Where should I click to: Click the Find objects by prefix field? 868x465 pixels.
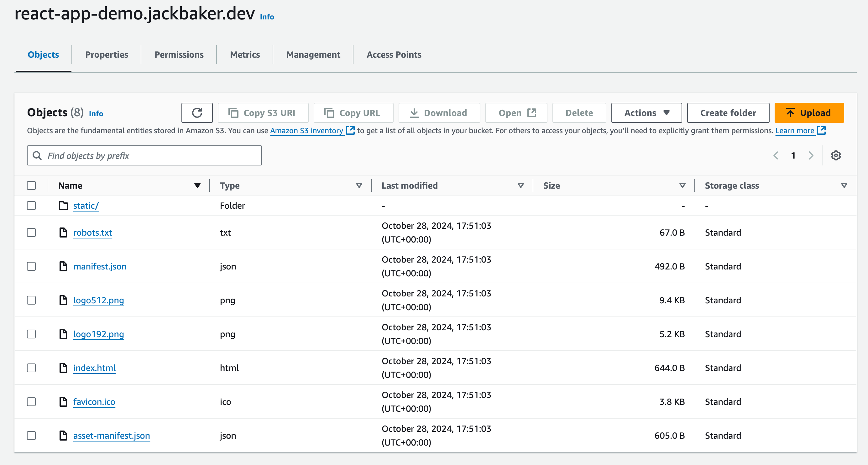[x=144, y=155]
